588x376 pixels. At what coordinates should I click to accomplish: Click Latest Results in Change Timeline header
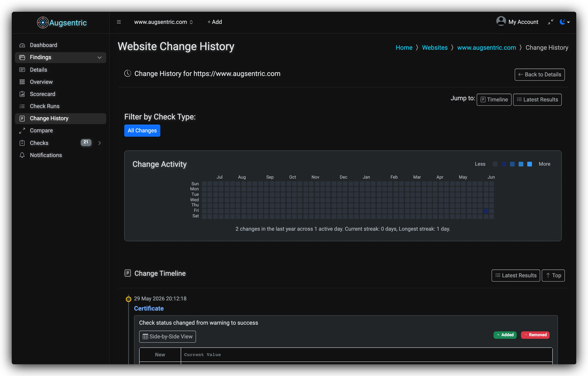tap(515, 275)
